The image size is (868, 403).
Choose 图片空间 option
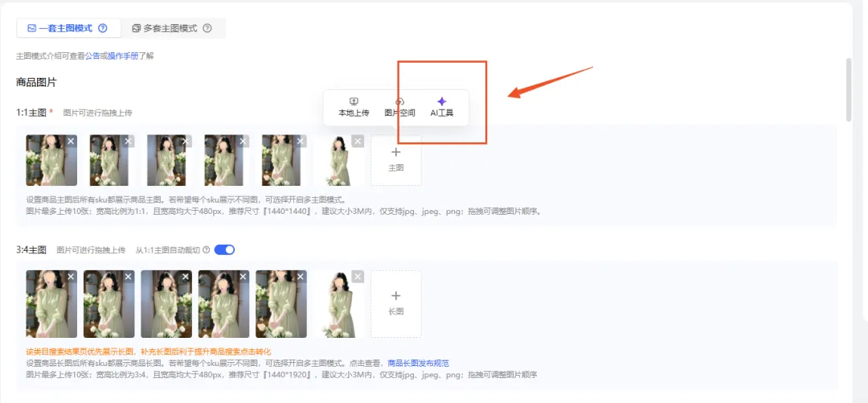tap(399, 108)
